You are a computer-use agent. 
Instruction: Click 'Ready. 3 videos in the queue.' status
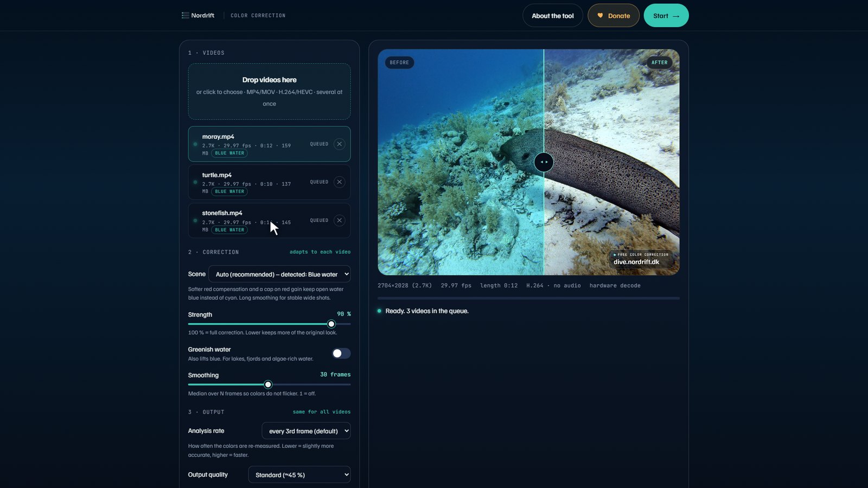(x=427, y=311)
